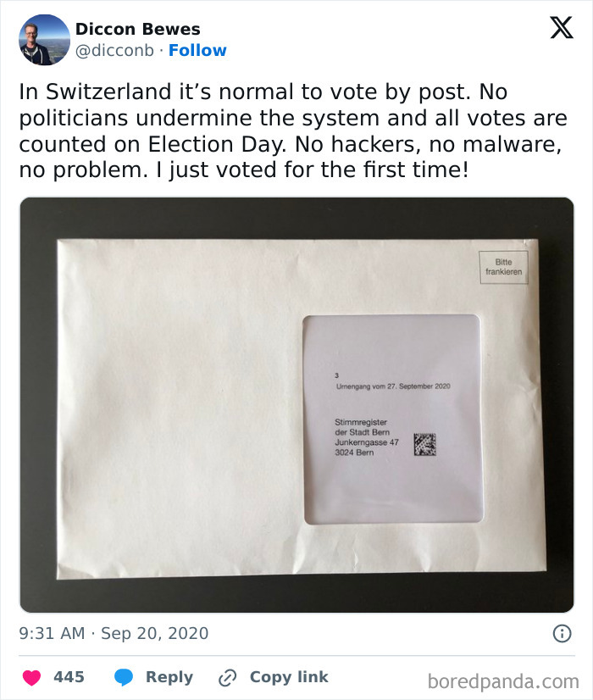Open Diccon Bewes profile avatar
The height and width of the screenshot is (700, 593).
(44, 40)
